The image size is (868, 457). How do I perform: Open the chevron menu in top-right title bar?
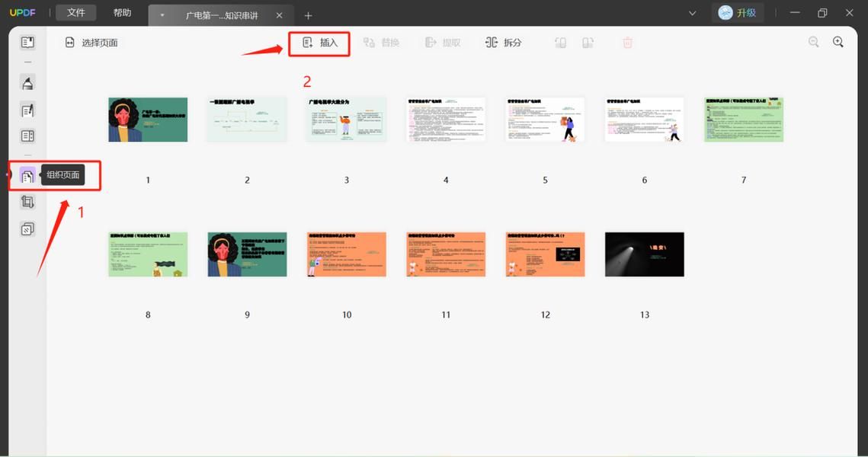coord(692,13)
